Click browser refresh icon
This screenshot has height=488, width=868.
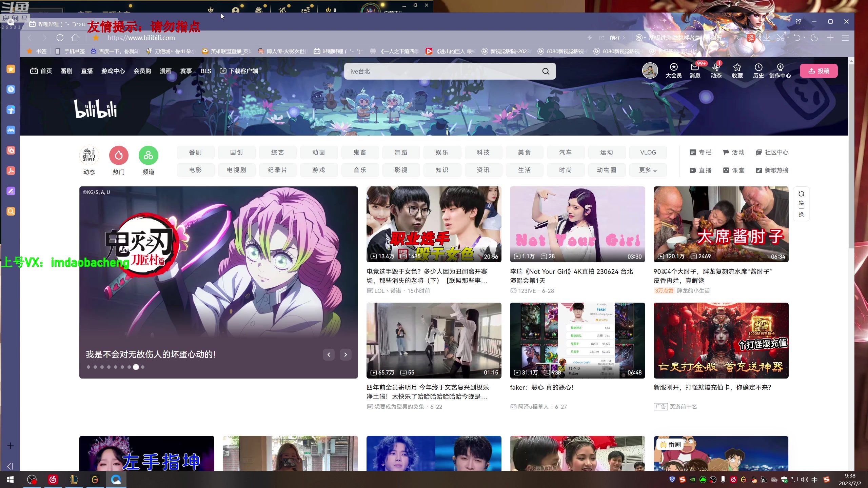(x=60, y=38)
